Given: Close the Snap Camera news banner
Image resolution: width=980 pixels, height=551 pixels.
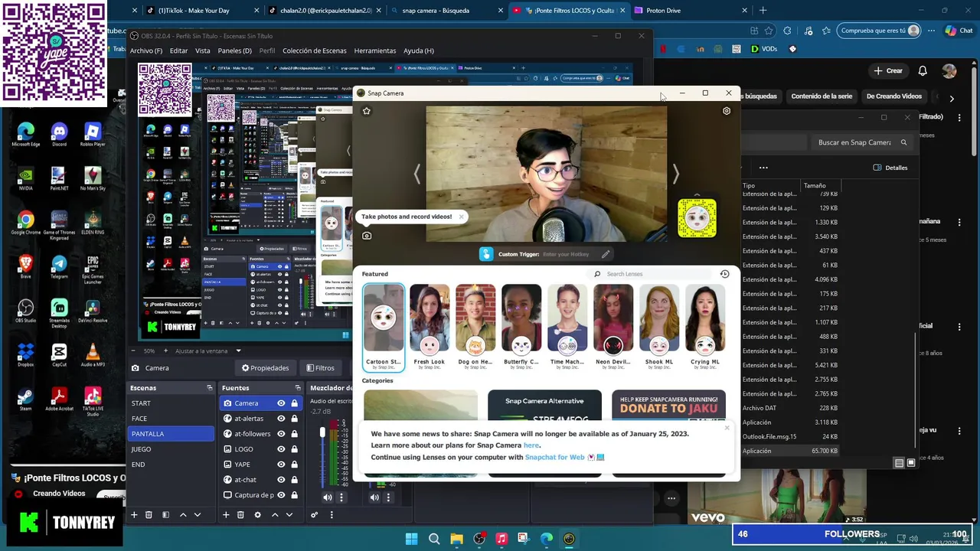Looking at the screenshot, I should 727,427.
